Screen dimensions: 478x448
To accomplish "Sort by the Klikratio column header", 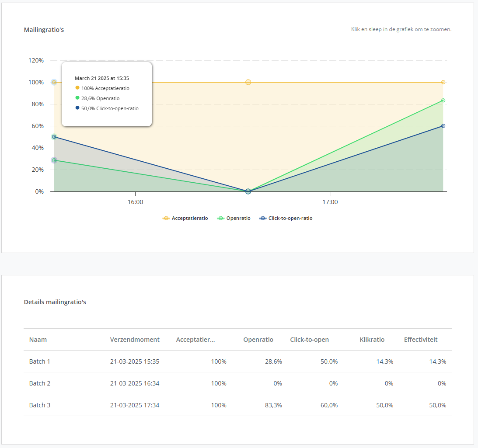I will [372, 340].
